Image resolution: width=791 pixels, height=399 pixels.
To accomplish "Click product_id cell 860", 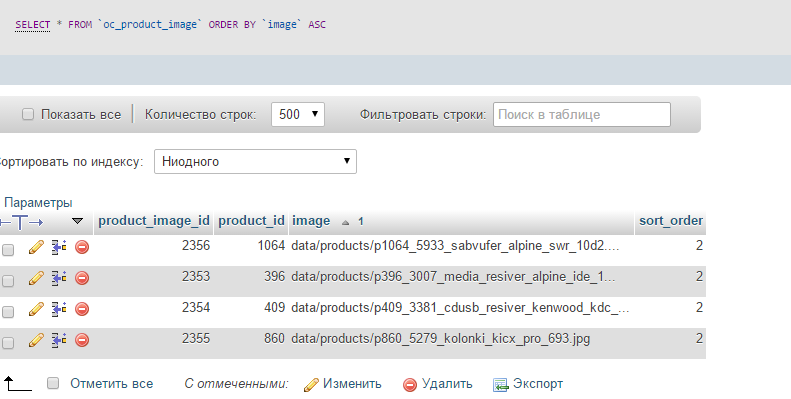I will click(x=274, y=338).
